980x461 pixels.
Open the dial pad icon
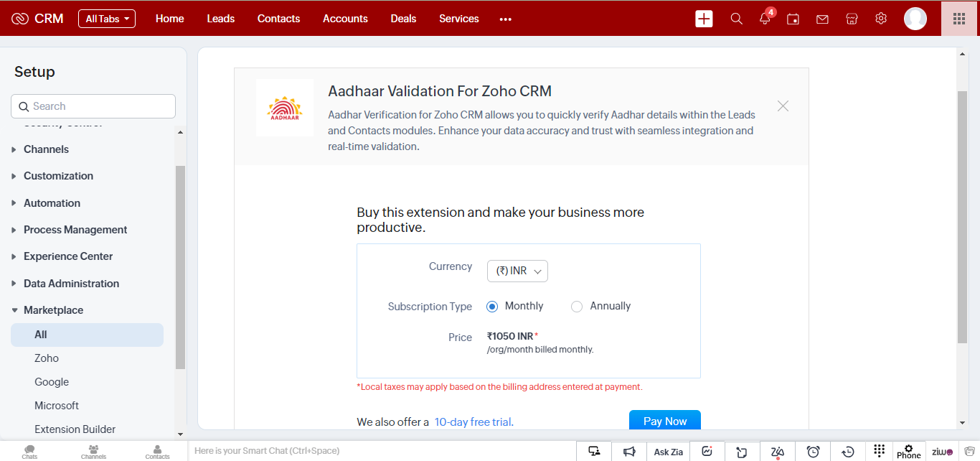(x=880, y=451)
